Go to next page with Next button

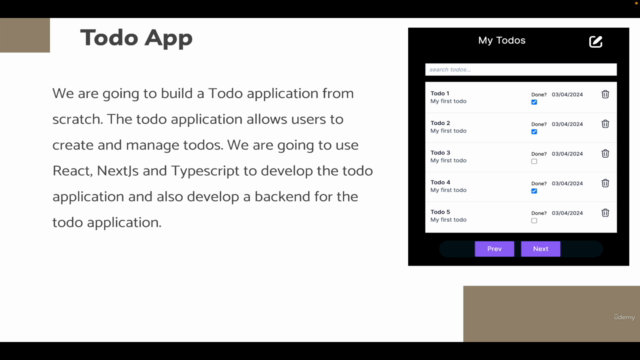(x=540, y=249)
